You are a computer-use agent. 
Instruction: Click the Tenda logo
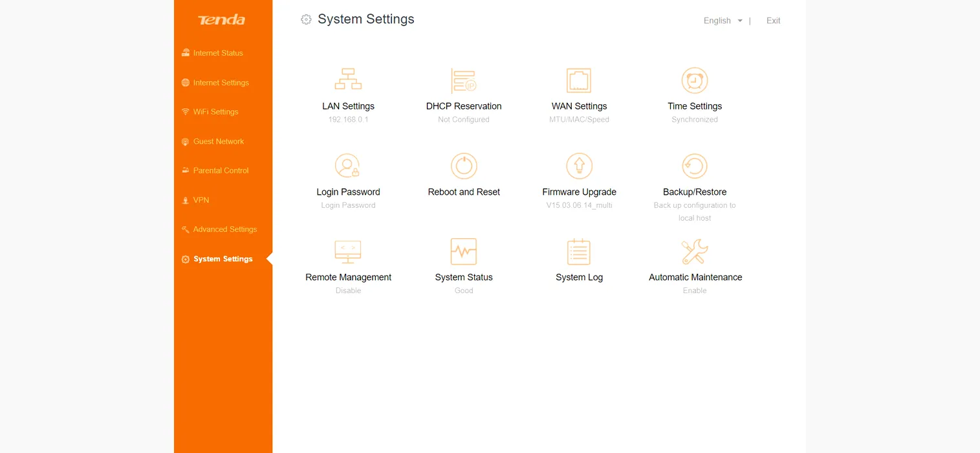pos(222,20)
